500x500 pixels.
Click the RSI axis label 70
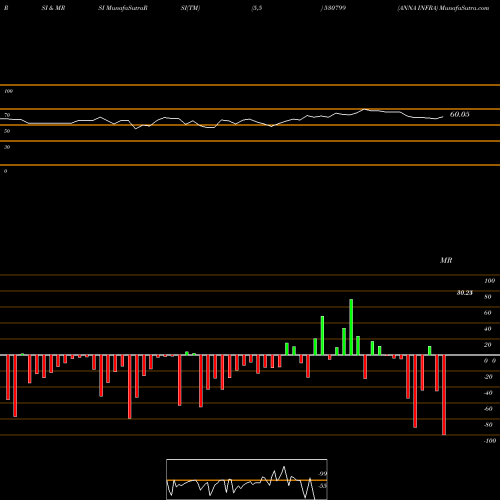click(7, 115)
